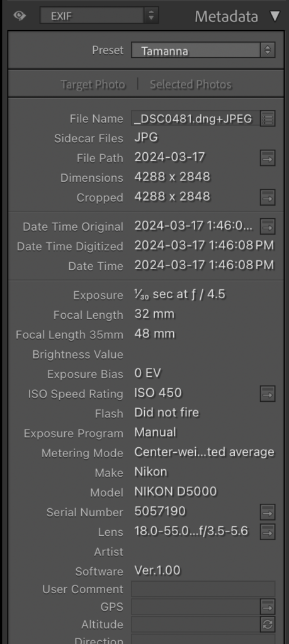Open the EXIF metadata set dropdown
The height and width of the screenshot is (644, 289).
[x=99, y=16]
